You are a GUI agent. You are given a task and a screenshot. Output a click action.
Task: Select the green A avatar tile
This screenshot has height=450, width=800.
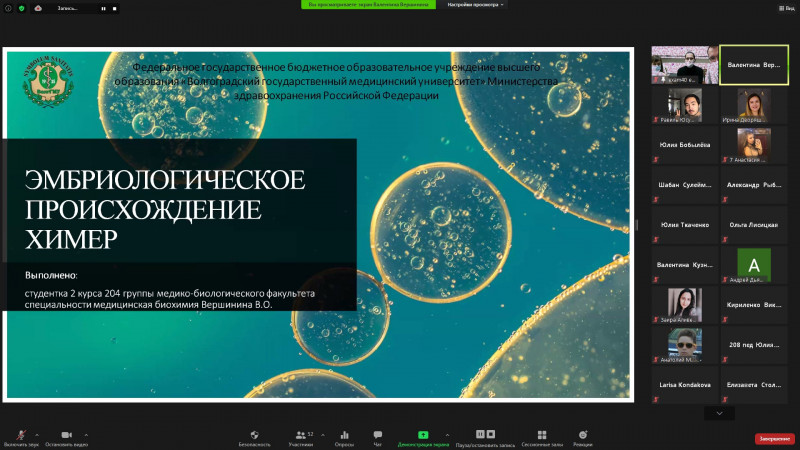754,265
